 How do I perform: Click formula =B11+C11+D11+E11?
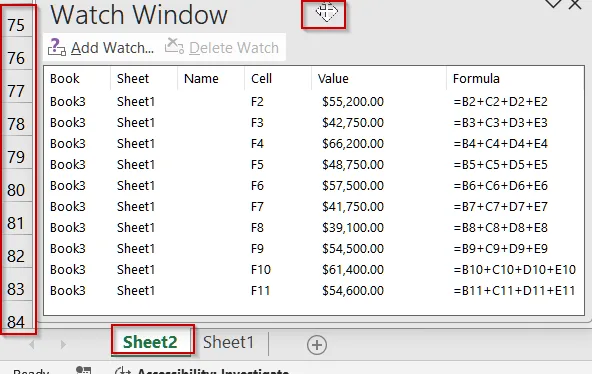515,291
